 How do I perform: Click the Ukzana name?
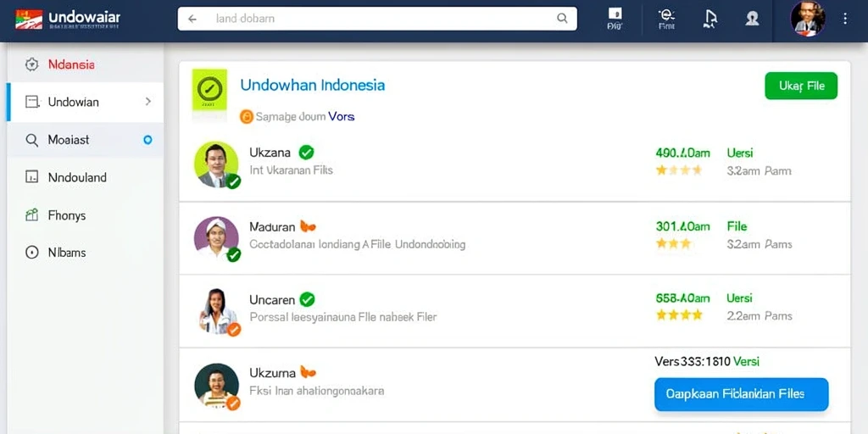coord(270,153)
